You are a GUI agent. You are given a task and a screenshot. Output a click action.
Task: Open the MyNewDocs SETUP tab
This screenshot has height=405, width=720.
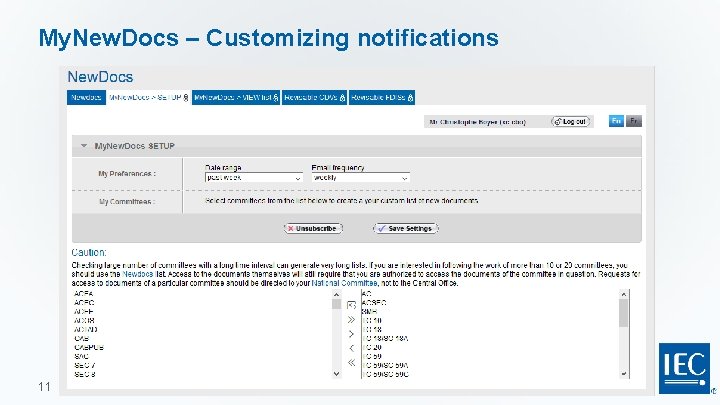point(148,97)
